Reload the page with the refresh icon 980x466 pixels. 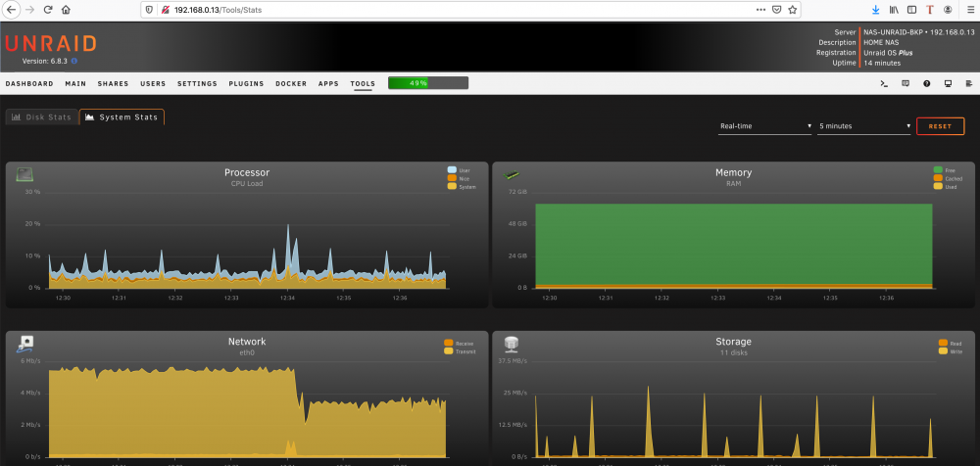[48, 10]
